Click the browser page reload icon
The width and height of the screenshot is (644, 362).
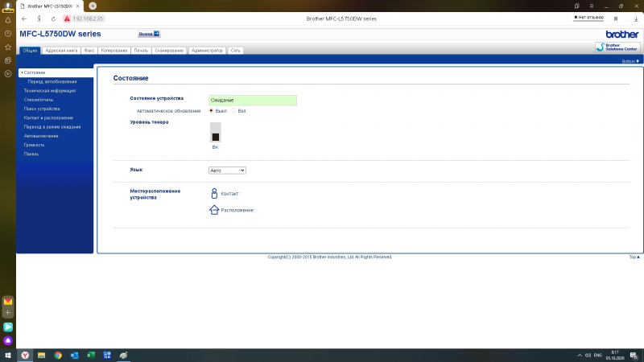click(52, 18)
